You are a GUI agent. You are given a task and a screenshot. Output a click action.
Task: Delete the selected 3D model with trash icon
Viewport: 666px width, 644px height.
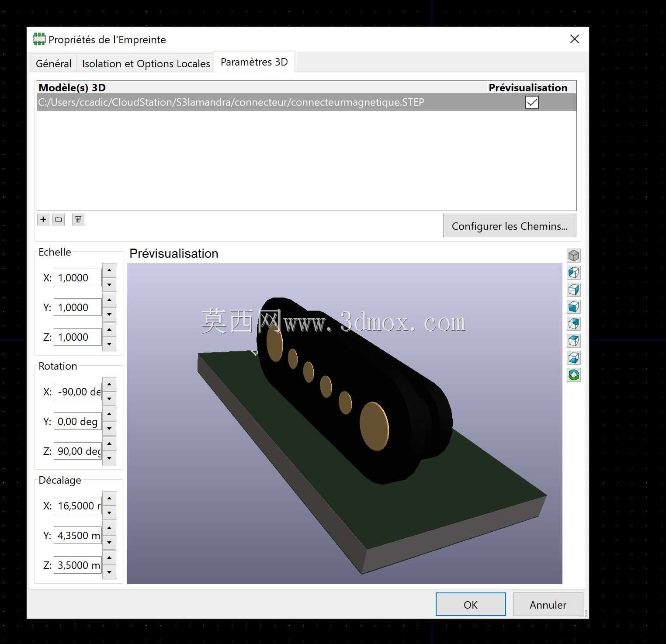tap(78, 219)
